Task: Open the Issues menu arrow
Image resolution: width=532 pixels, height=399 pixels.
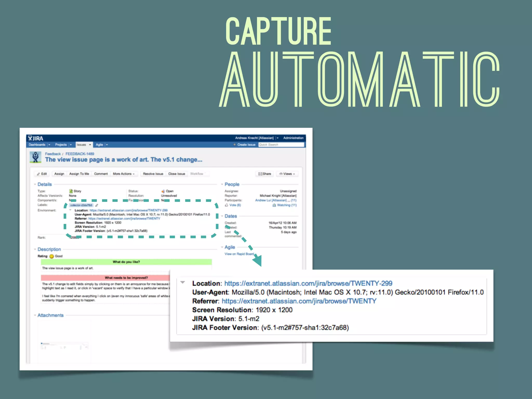Action: pyautogui.click(x=90, y=145)
